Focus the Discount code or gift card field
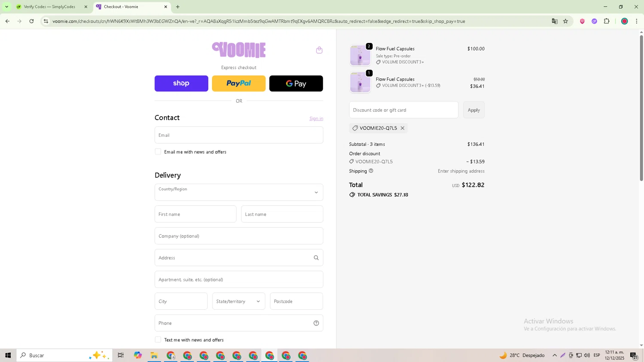 pos(404,110)
